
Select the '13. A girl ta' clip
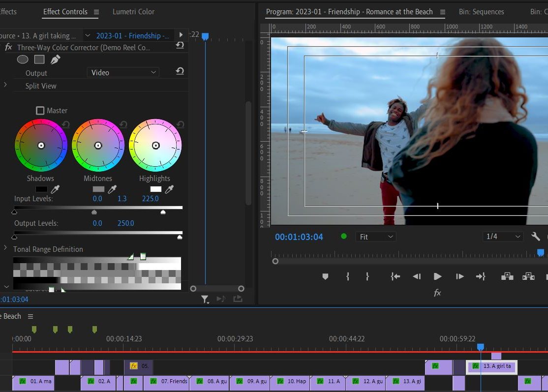point(492,366)
